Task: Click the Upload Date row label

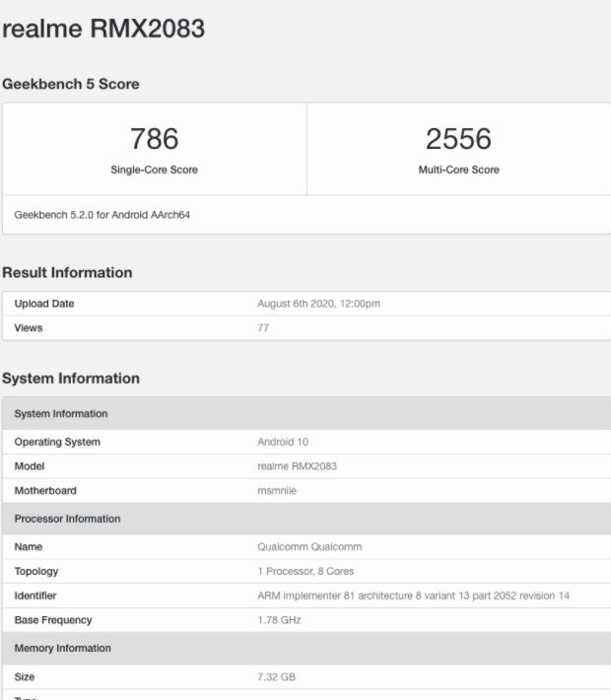Action: point(44,304)
